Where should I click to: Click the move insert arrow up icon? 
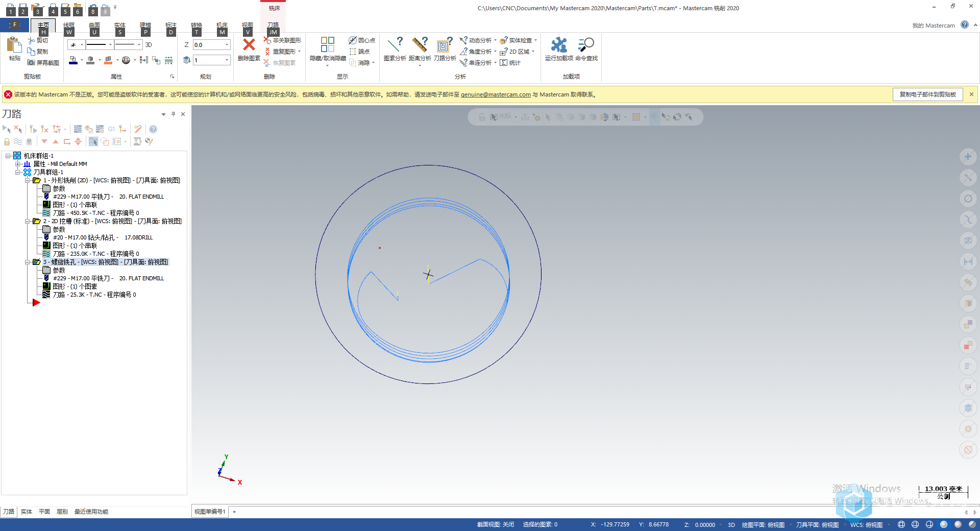point(56,141)
